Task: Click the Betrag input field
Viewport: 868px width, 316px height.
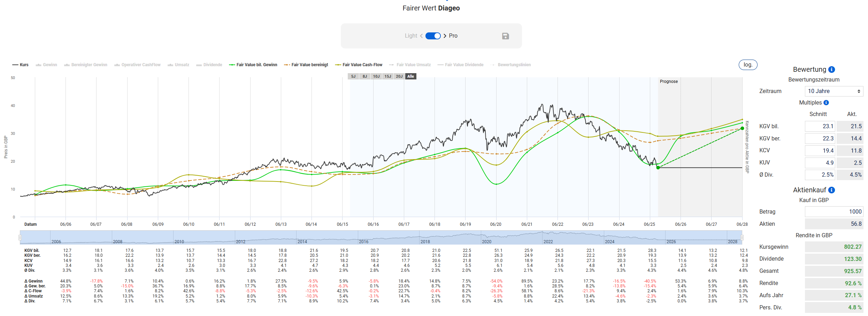Action: pos(834,211)
